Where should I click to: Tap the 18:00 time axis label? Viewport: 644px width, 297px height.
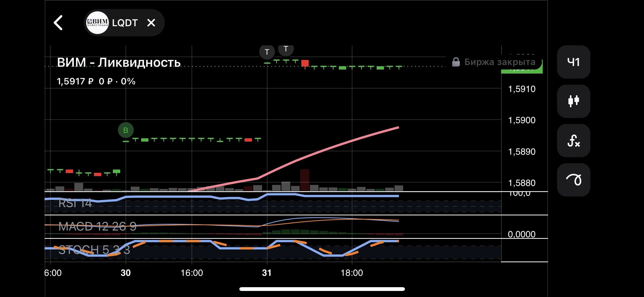352,273
